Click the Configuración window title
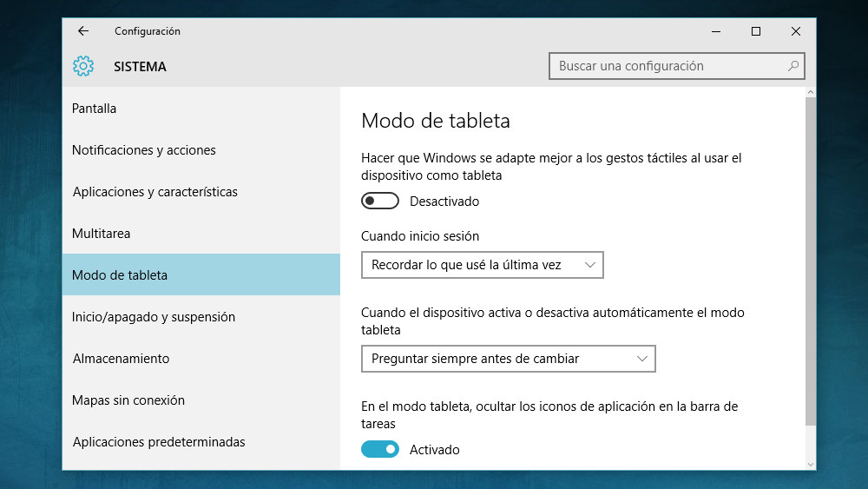Screen dimensions: 868x489 (x=148, y=31)
